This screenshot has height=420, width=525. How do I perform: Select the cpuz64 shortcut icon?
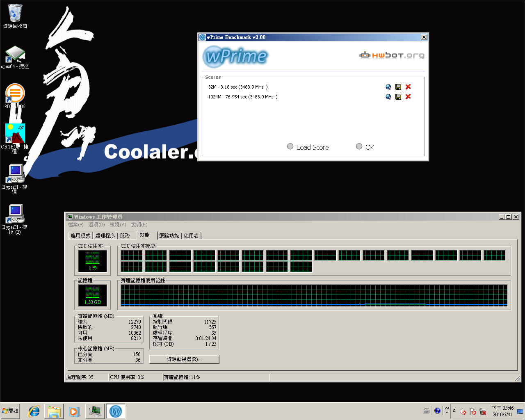15,57
